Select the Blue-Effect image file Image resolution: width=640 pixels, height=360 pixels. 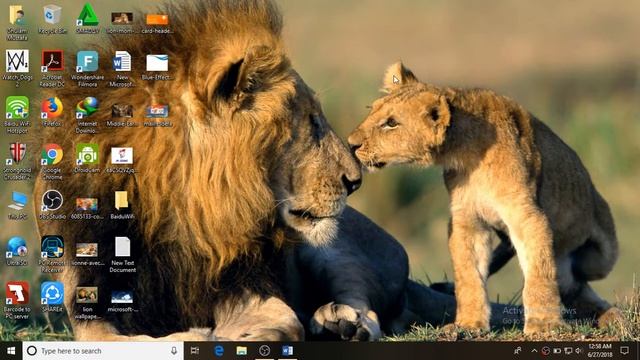pos(157,67)
